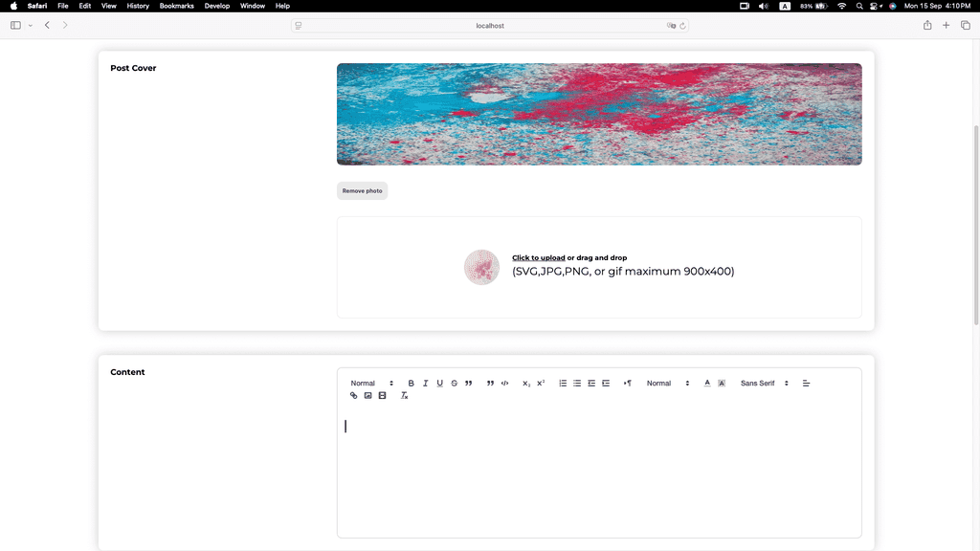Screen dimensions: 980x551
Task: Open the text color picker
Action: 707,383
